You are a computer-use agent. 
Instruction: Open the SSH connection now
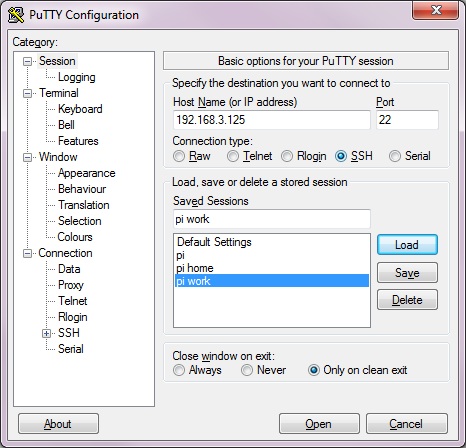(319, 424)
